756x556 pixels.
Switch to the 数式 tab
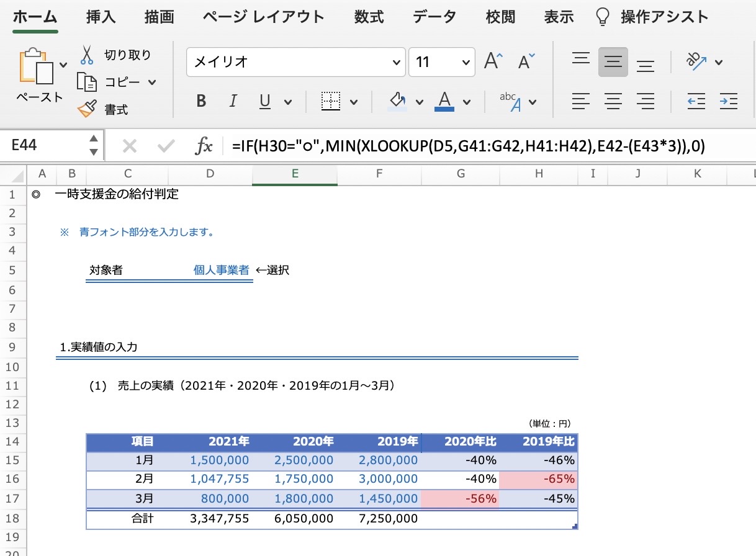369,17
